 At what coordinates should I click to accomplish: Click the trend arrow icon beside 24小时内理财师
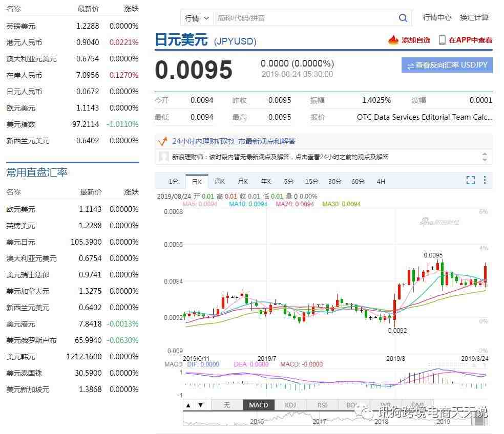163,141
